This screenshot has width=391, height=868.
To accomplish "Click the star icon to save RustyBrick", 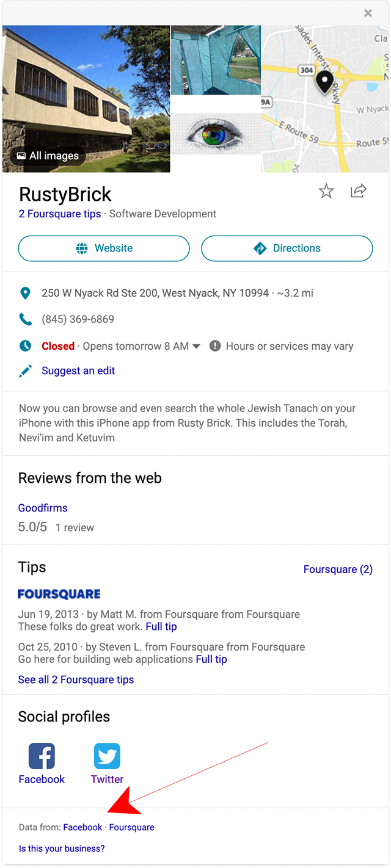I will (x=326, y=192).
